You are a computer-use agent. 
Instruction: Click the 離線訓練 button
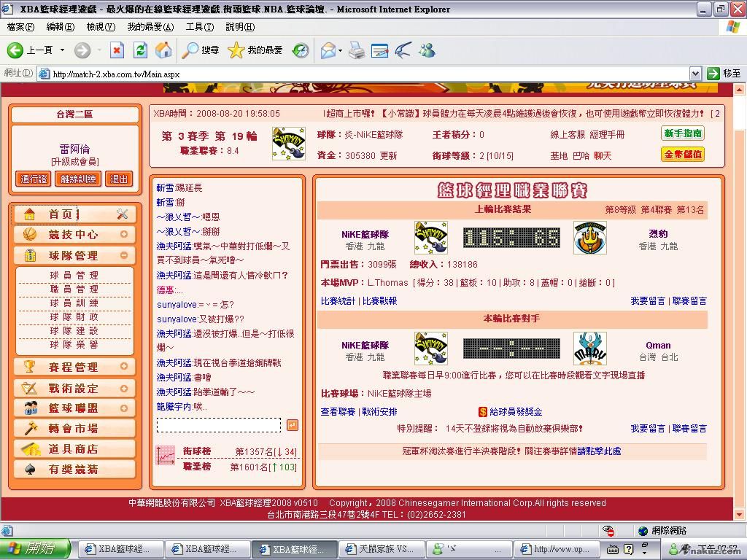[78, 179]
